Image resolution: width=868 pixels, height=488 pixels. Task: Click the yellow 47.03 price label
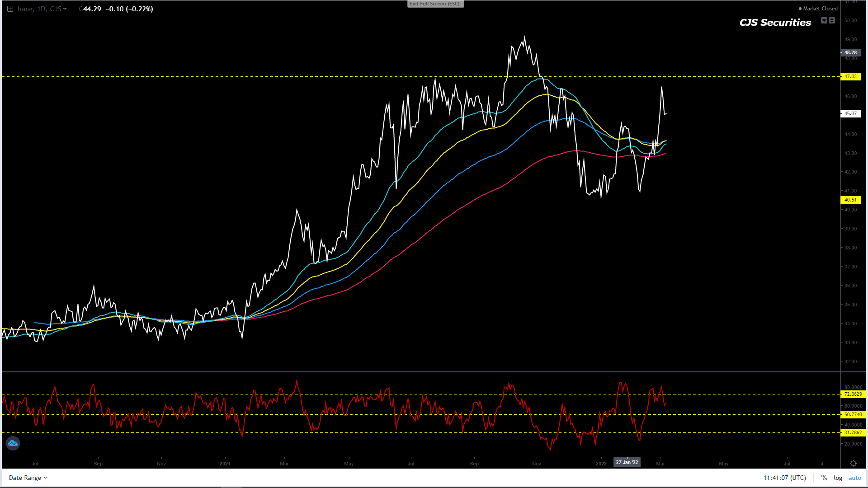tap(850, 76)
